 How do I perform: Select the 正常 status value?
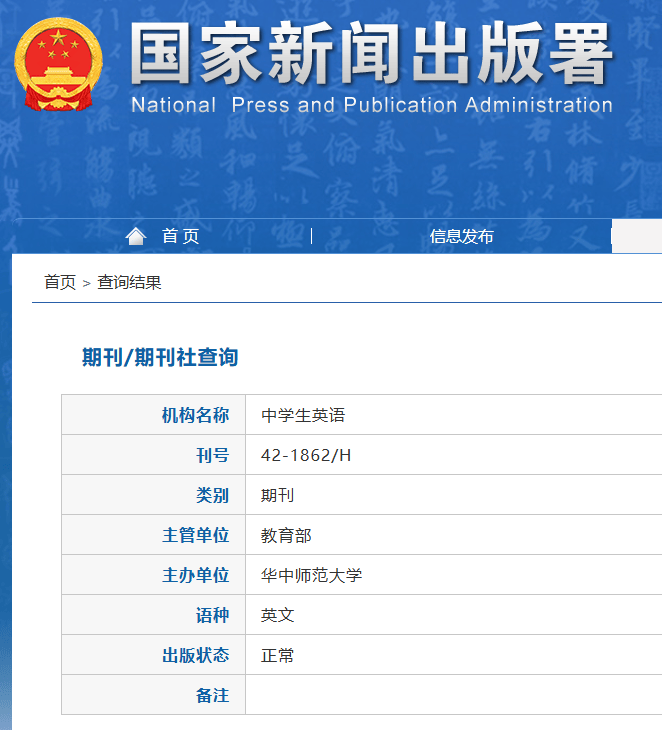(x=277, y=655)
